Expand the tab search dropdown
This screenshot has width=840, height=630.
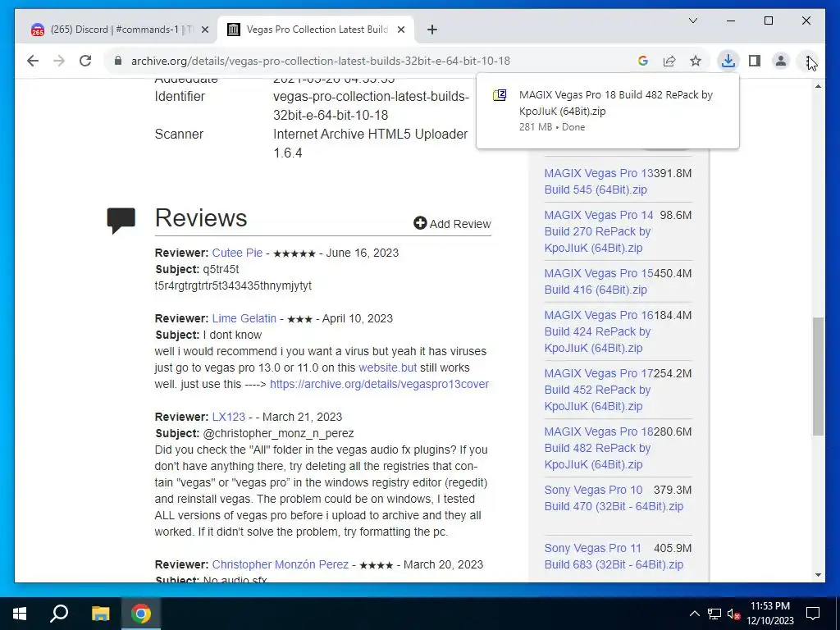tap(692, 21)
